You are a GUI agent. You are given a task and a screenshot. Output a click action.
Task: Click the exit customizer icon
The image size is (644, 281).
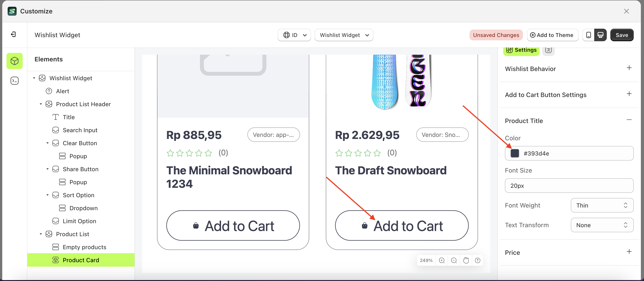tap(14, 35)
